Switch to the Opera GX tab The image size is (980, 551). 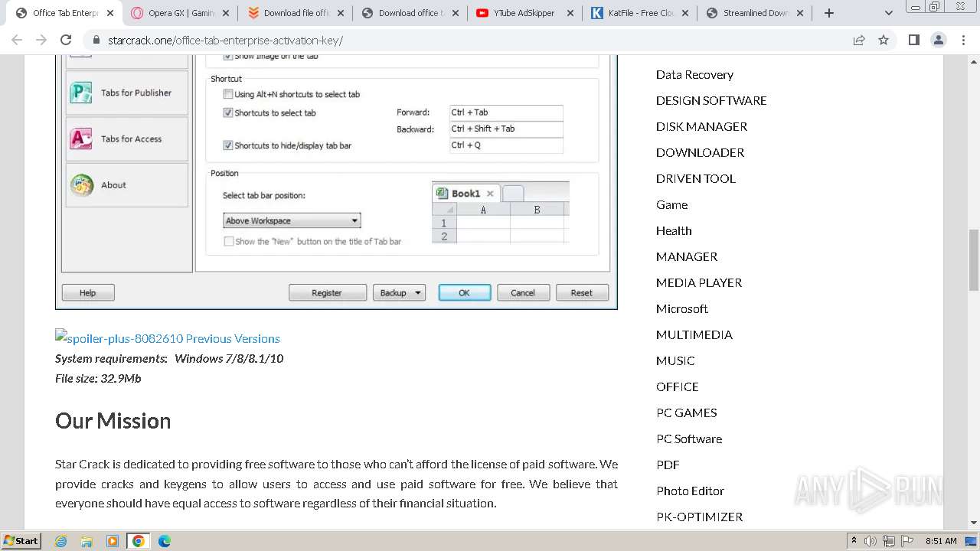click(180, 13)
